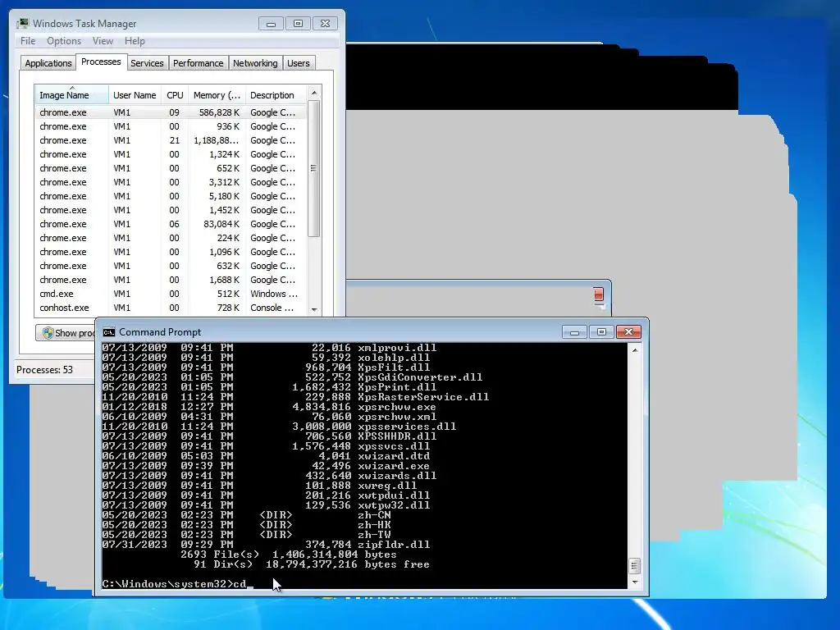Click the 'Windows …' description cell
Image resolution: width=840 pixels, height=630 pixels.
(274, 294)
